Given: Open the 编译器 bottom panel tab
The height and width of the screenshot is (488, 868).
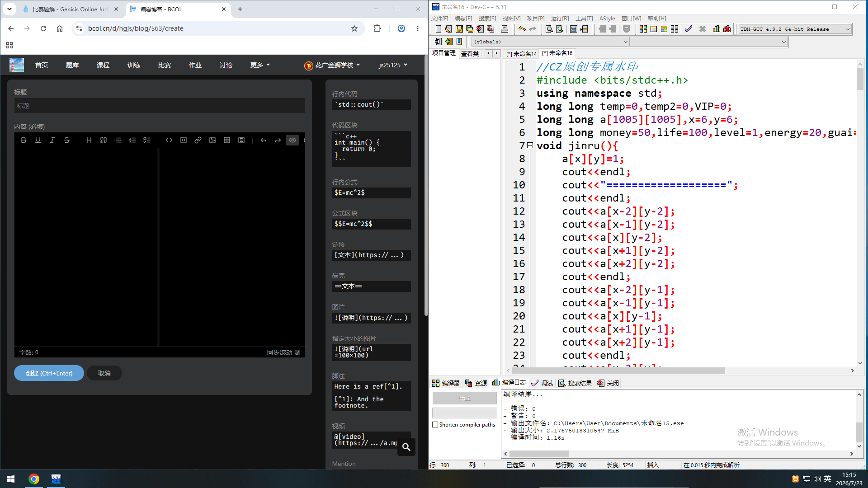Looking at the screenshot, I should pyautogui.click(x=446, y=383).
